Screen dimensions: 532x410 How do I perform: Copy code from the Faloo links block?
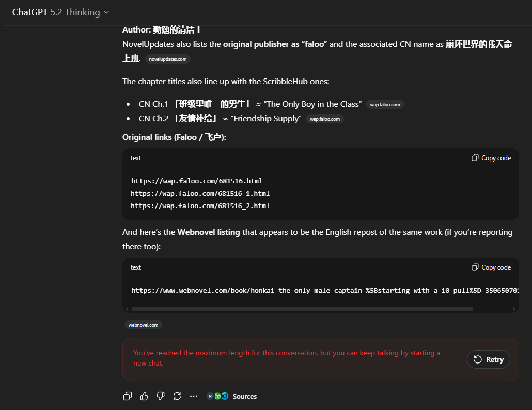pos(491,158)
